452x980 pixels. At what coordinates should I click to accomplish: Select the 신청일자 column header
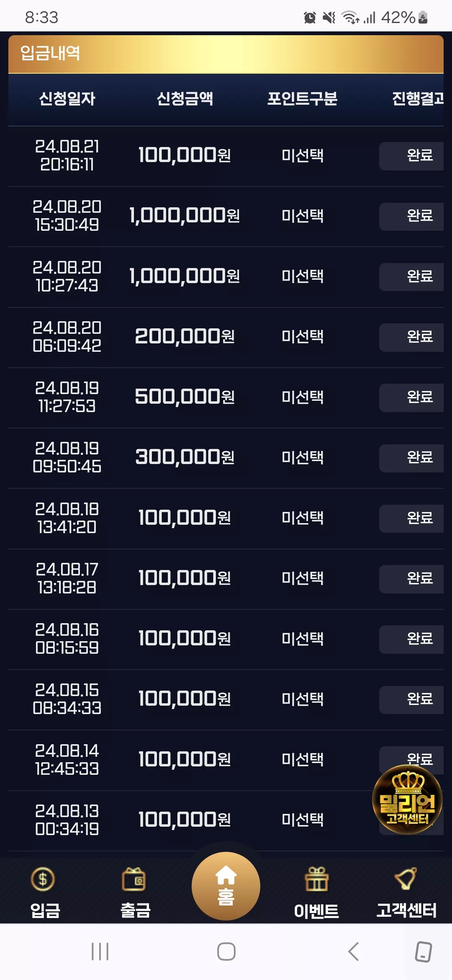[x=67, y=99]
